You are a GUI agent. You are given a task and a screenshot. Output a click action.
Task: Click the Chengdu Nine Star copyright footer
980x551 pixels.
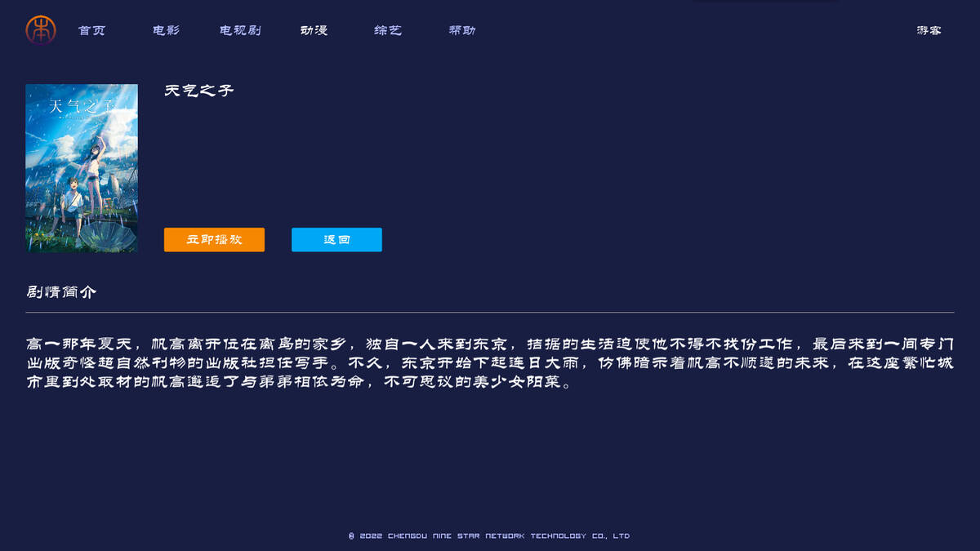[489, 536]
